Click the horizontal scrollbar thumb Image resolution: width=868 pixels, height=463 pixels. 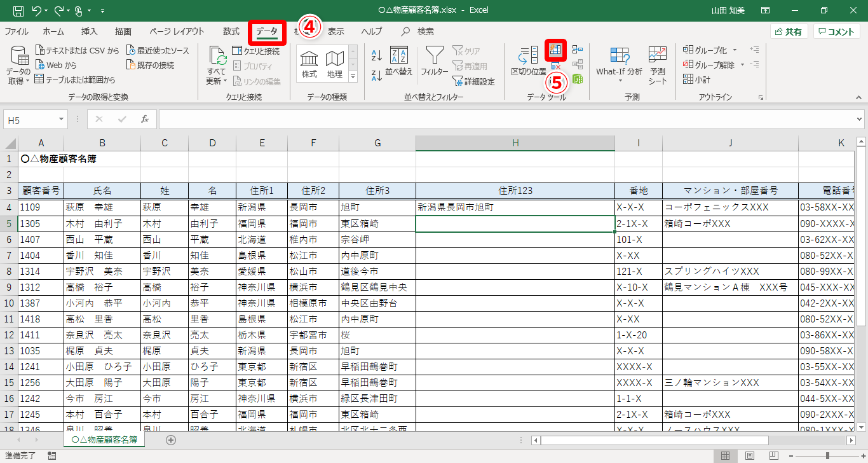pyautogui.click(x=654, y=440)
